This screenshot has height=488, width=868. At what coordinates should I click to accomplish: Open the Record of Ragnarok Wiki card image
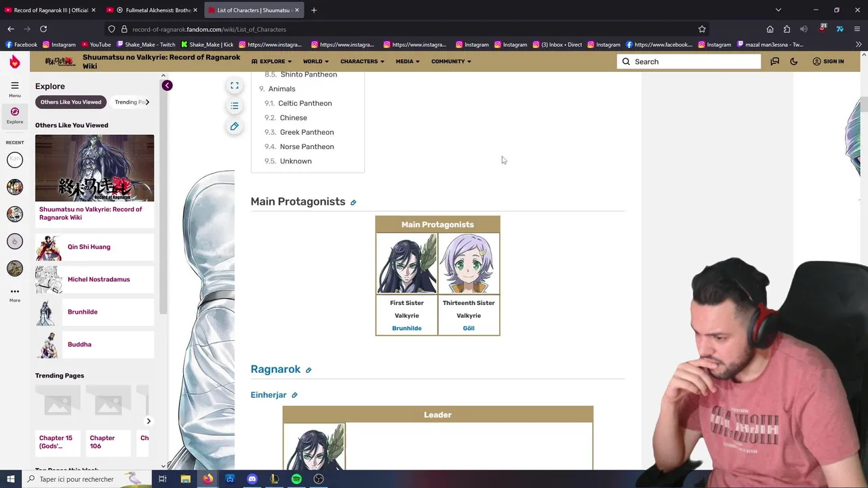[x=94, y=168]
